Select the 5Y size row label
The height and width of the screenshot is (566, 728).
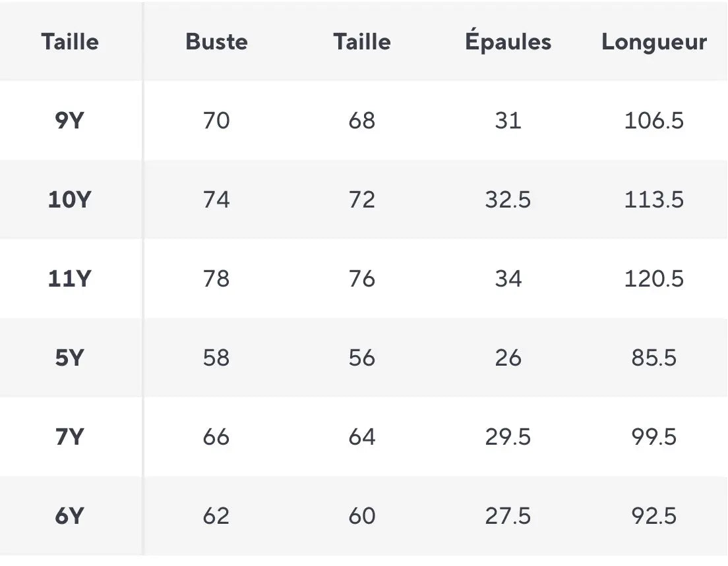pos(70,358)
